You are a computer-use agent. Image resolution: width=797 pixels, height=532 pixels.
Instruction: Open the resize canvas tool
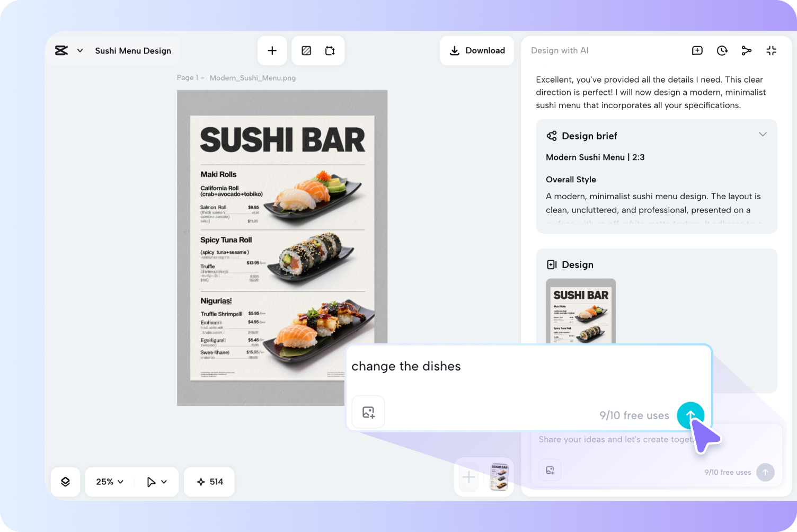[330, 50]
